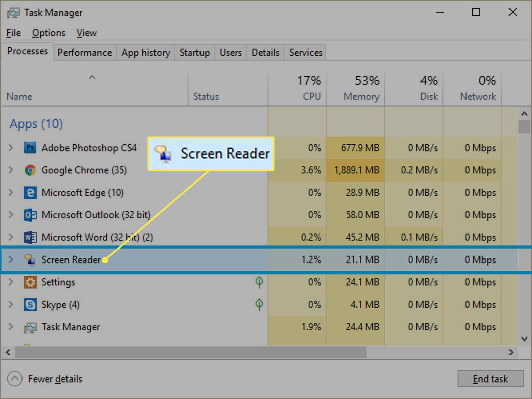Click the Skype icon
The height and width of the screenshot is (399, 532).
pyautogui.click(x=30, y=305)
